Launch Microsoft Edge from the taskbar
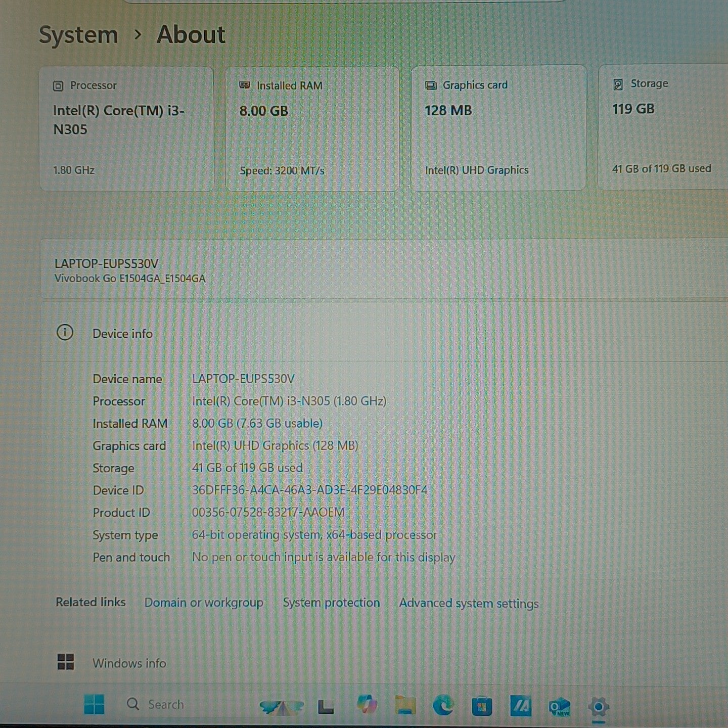 [443, 705]
